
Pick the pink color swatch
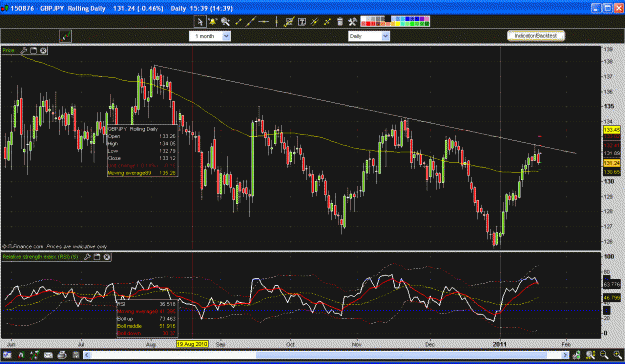427,18
